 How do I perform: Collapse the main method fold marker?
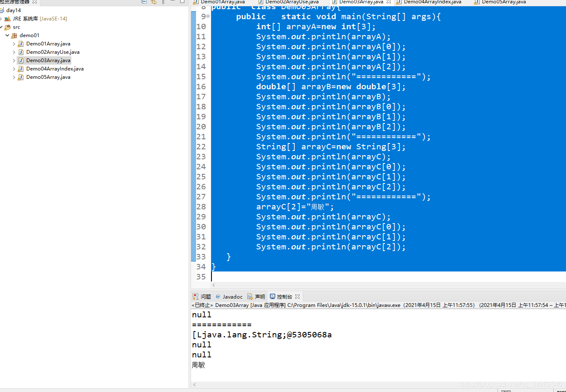tap(208, 16)
